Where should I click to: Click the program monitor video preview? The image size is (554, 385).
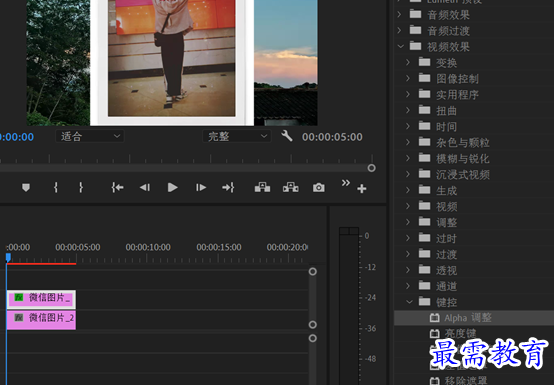pos(172,63)
